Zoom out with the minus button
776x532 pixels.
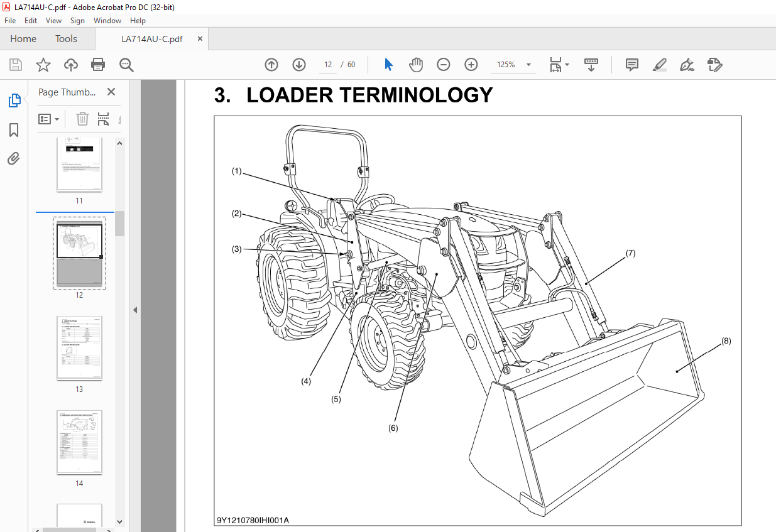coord(444,65)
